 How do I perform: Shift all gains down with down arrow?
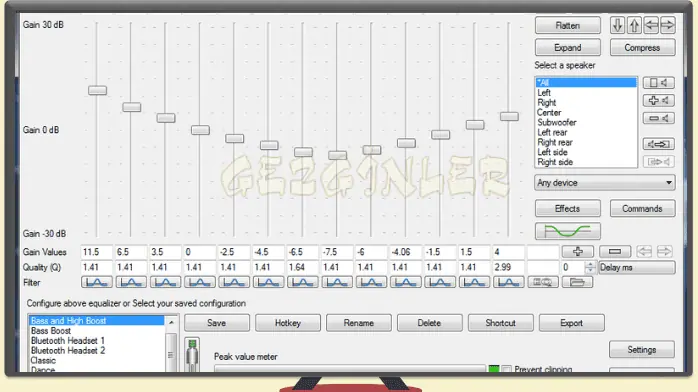(617, 25)
